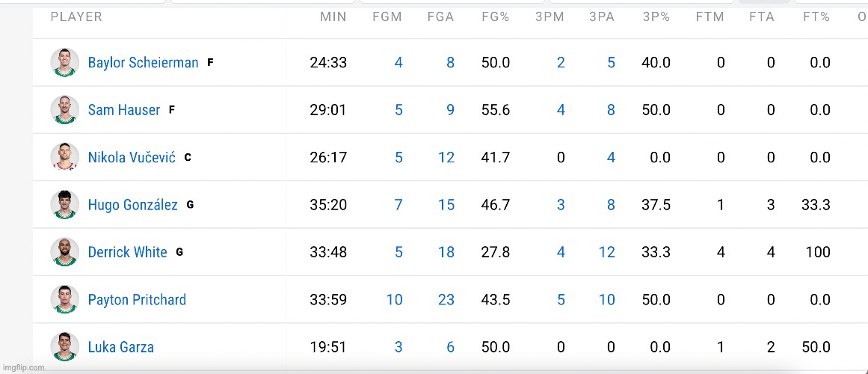Open Baylor Scheierman's player page
Screen dimensions: 868x374
point(143,62)
